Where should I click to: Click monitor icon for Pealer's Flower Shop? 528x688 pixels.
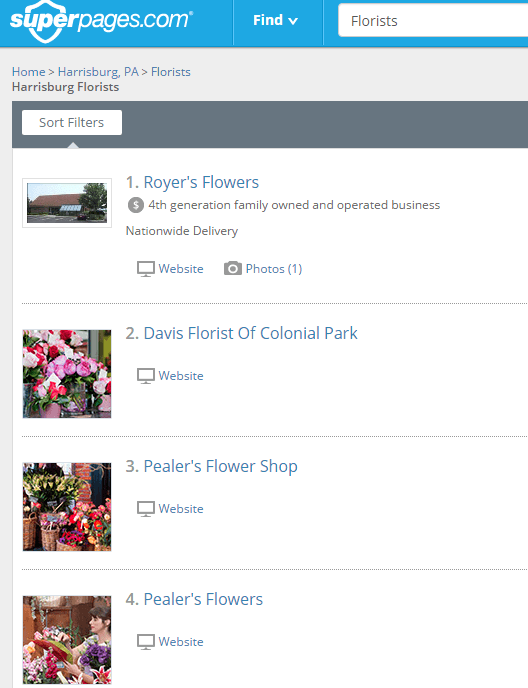click(x=146, y=509)
